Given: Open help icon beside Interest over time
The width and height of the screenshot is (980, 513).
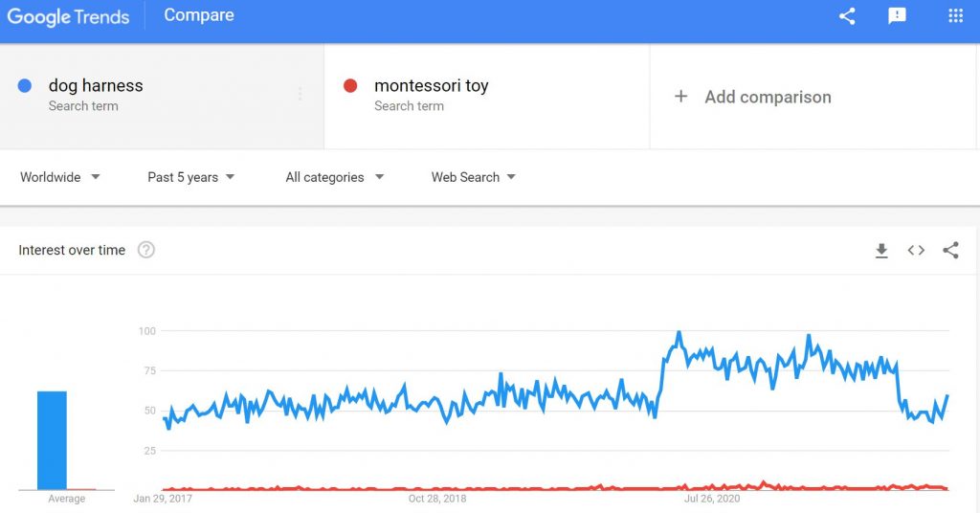Looking at the screenshot, I should [146, 250].
